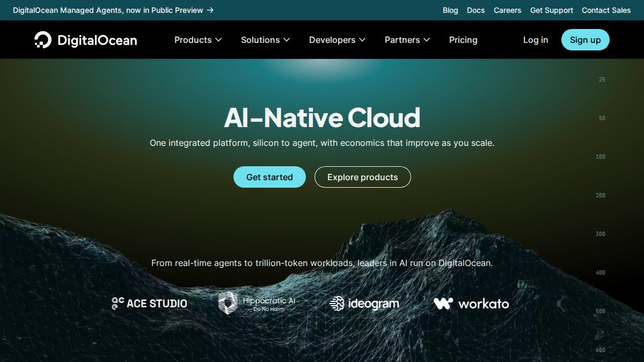This screenshot has height=362, width=644.
Task: Open the DigitalOcean Managed Agents announcement link
Action: (x=113, y=10)
